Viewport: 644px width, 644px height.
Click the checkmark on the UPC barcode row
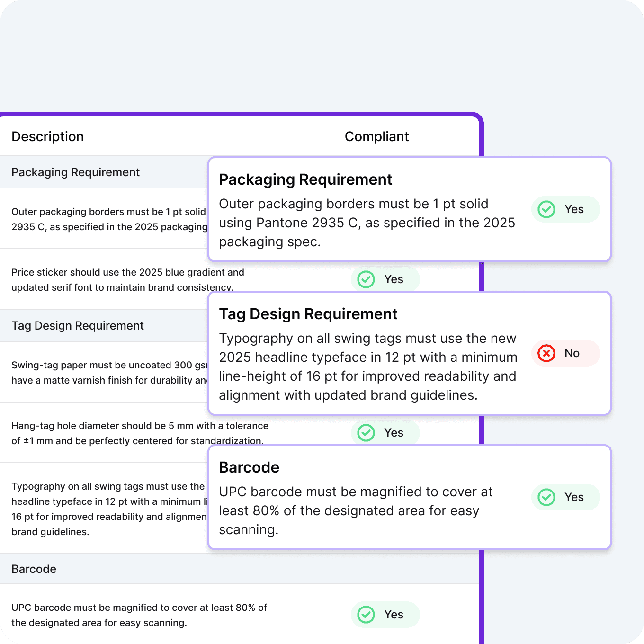[366, 614]
